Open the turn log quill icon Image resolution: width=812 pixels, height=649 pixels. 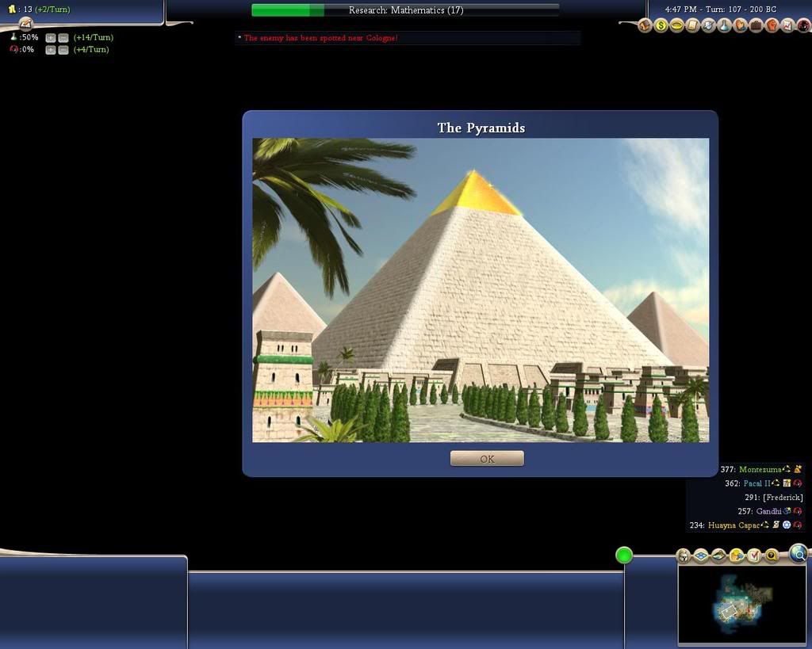tap(25, 24)
